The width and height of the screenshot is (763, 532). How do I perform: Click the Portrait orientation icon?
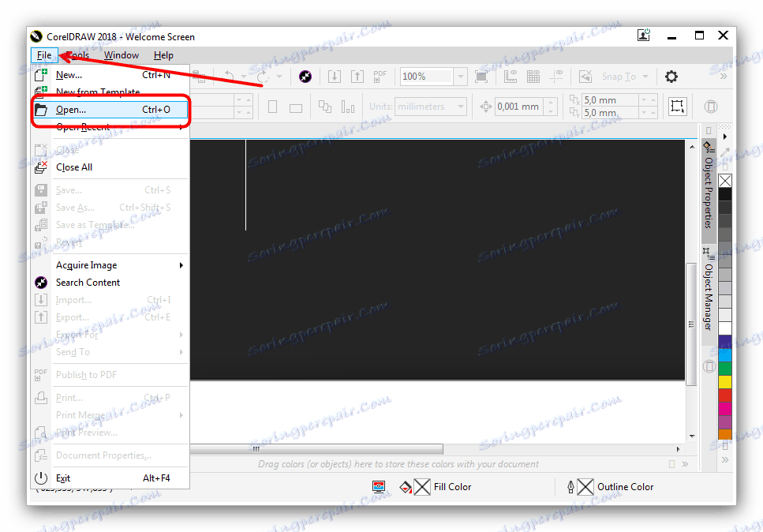click(x=272, y=107)
